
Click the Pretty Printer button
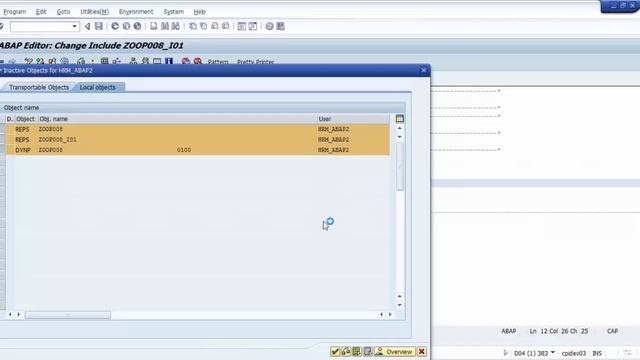(256, 62)
